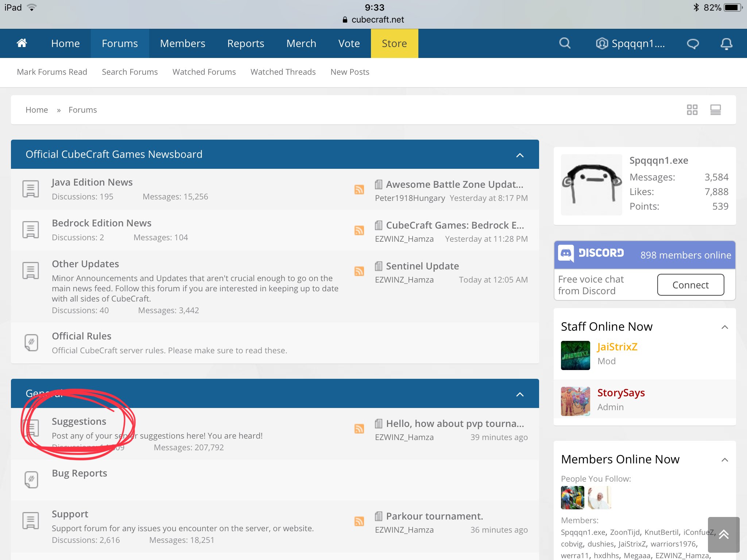Viewport: 747px width, 560px height.
Task: Click the forum icon beside Bedrock Edition News
Action: 31,230
